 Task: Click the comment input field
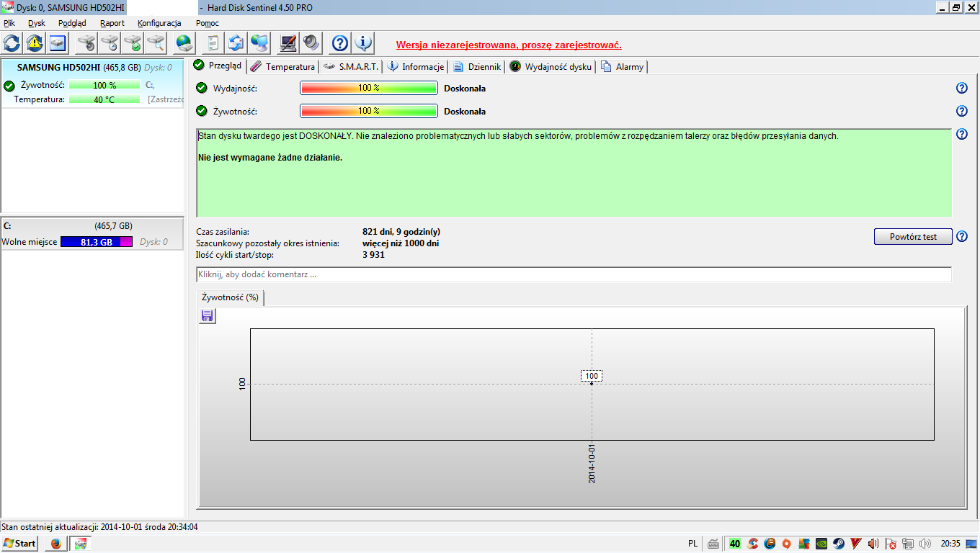point(574,275)
